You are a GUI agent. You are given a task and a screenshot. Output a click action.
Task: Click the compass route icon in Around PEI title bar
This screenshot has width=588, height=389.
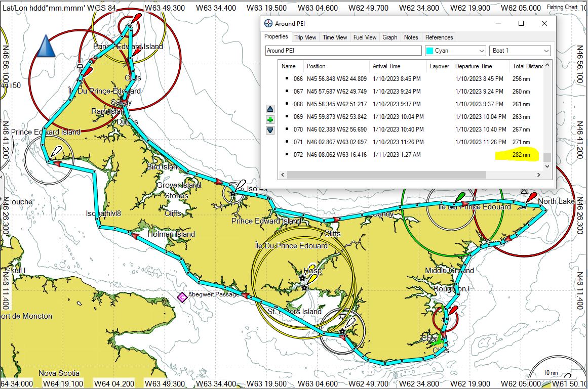tap(268, 24)
